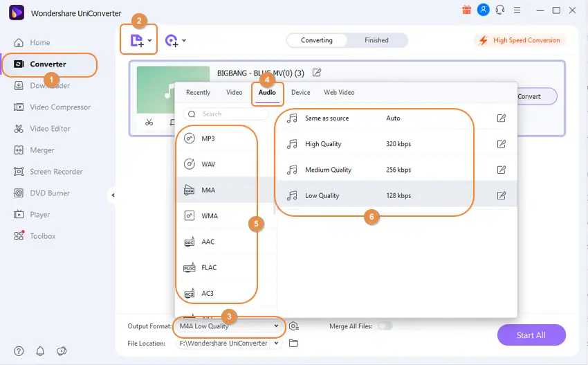Viewport: 588px width, 365px height.
Task: Click the High Speed Conversion lightning button
Action: 520,40
